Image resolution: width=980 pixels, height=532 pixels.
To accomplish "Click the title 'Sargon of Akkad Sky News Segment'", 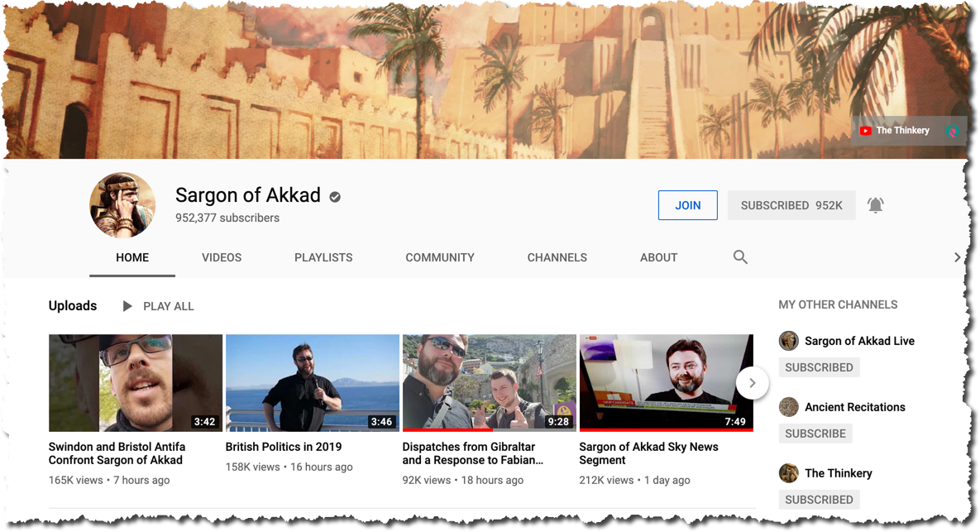I will tap(648, 453).
